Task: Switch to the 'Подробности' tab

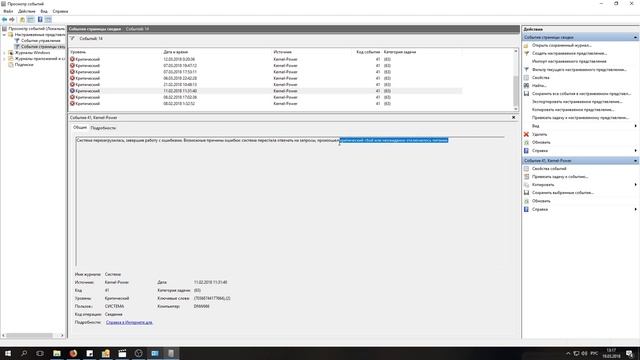Action: (103, 128)
